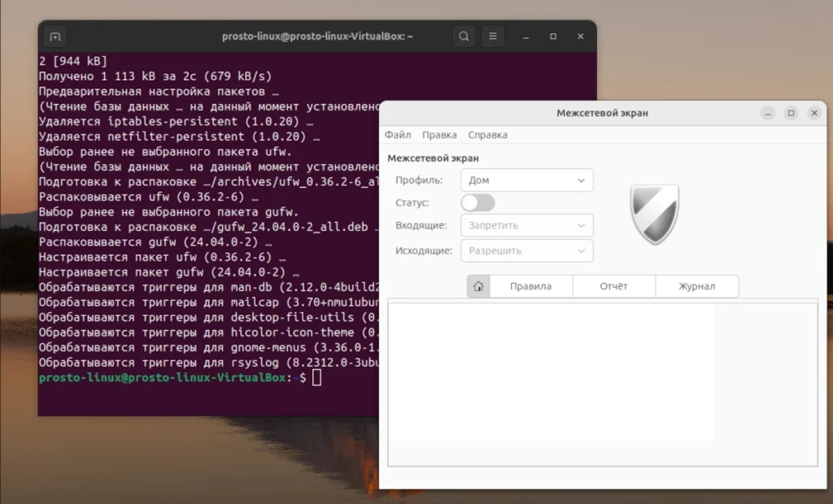This screenshot has height=504, width=833.
Task: Open the Профиль dropdown showing Дом
Action: [526, 180]
